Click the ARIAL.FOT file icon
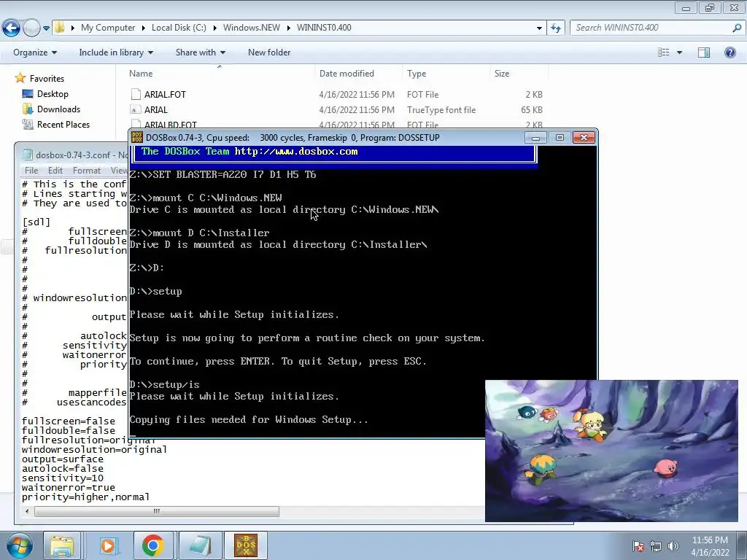The width and height of the screenshot is (747, 560). click(136, 94)
